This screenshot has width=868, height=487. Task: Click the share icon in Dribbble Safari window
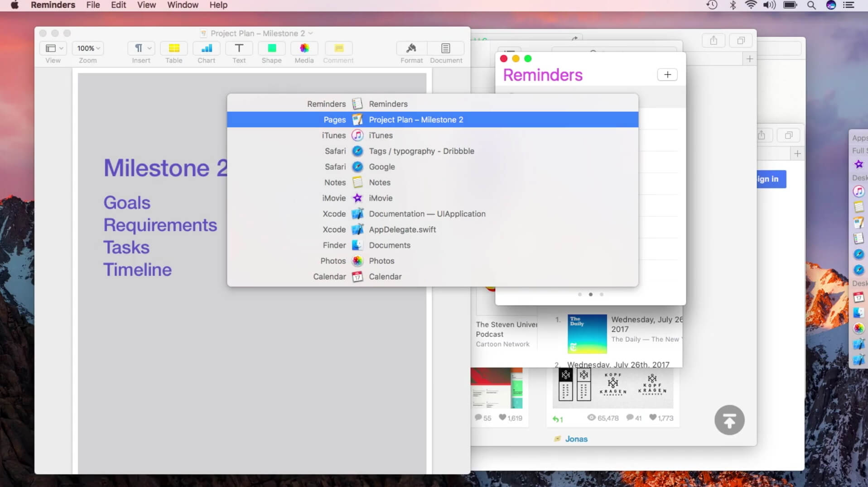(x=714, y=40)
